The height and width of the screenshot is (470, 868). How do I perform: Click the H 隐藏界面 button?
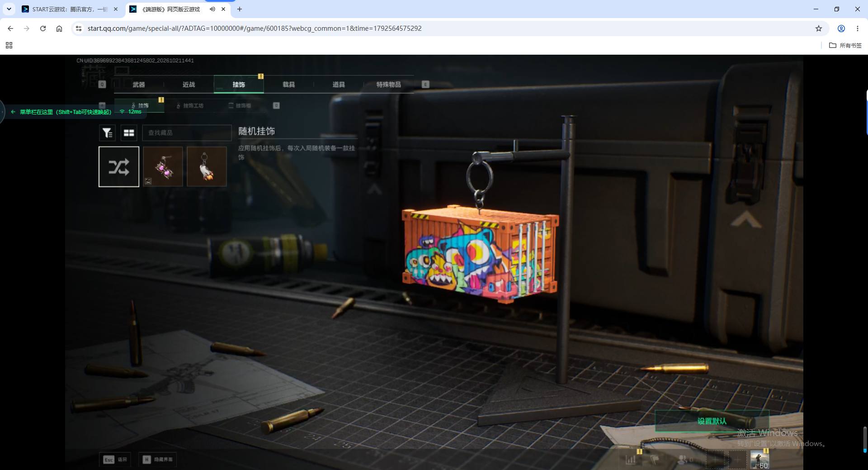(157, 460)
